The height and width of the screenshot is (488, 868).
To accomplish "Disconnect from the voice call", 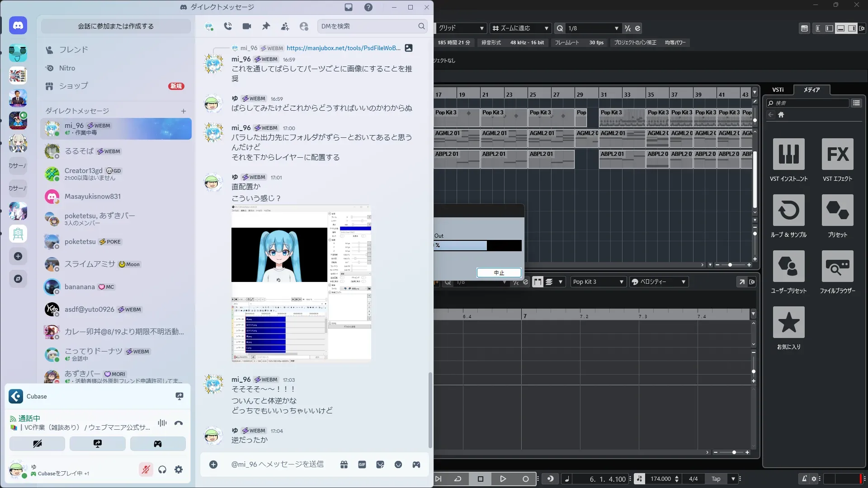I will pos(179,423).
